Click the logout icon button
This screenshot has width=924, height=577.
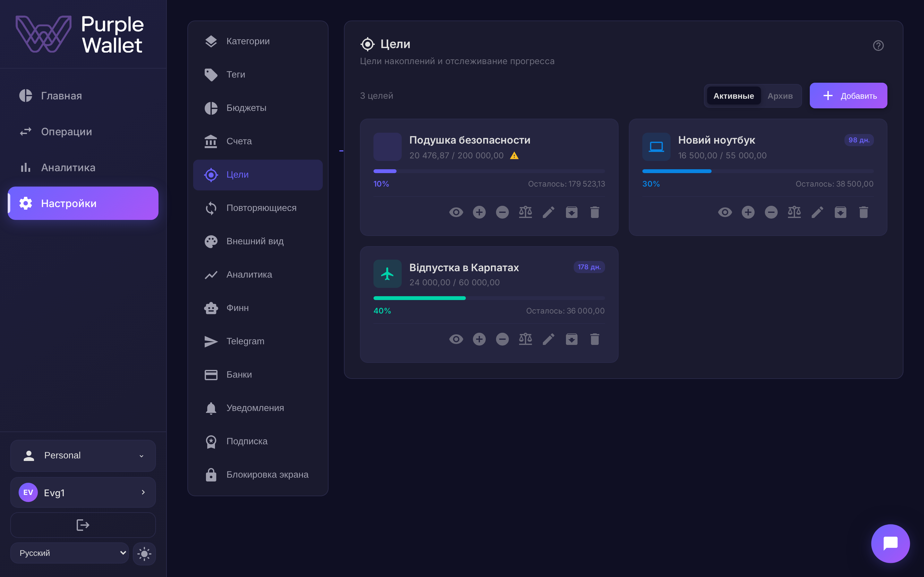(x=83, y=525)
